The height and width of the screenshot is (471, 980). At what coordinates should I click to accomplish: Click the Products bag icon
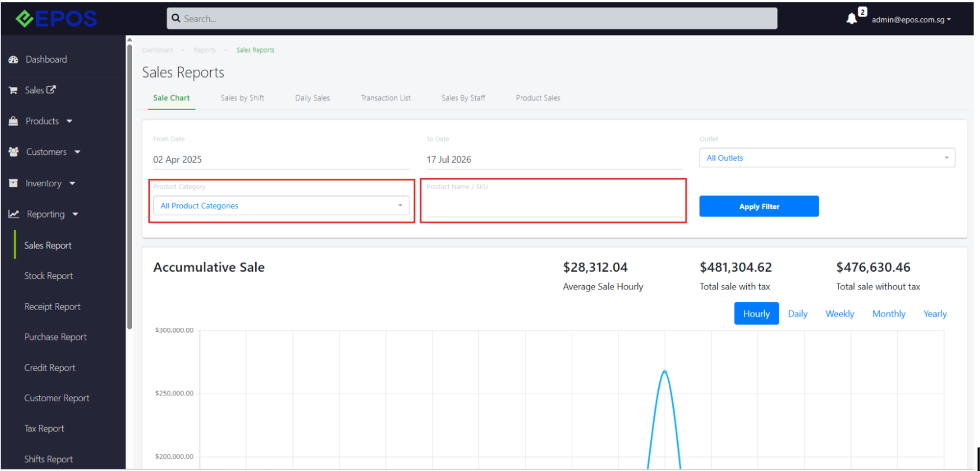coord(14,121)
